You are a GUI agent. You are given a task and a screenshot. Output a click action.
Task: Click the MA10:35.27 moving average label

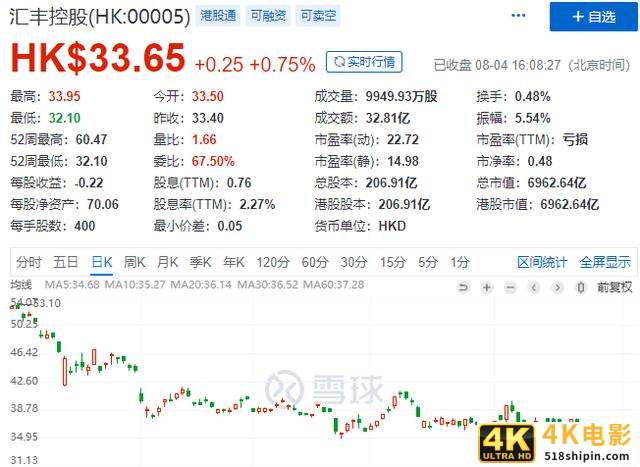click(x=135, y=285)
